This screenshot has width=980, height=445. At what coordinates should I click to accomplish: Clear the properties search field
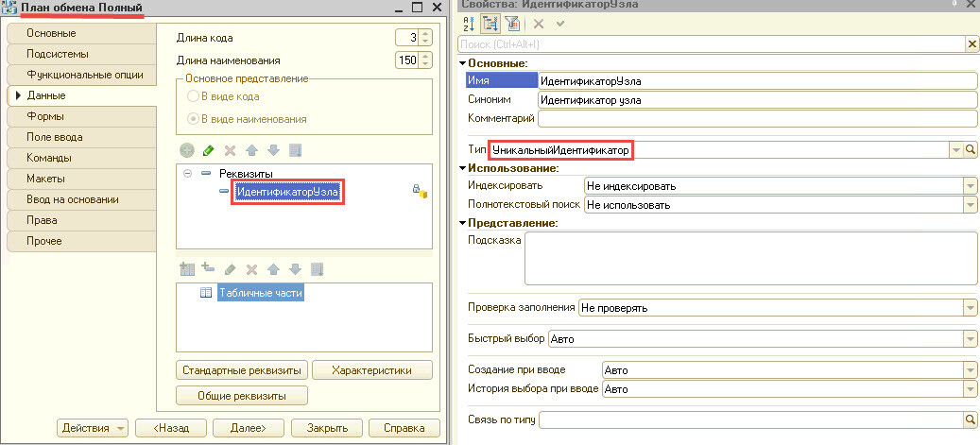[x=972, y=43]
